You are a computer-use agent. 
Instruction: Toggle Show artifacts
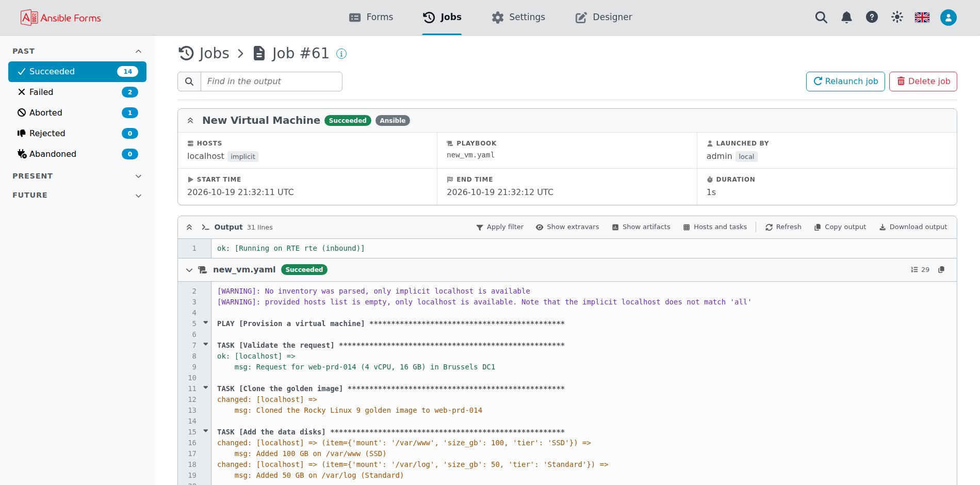point(641,227)
